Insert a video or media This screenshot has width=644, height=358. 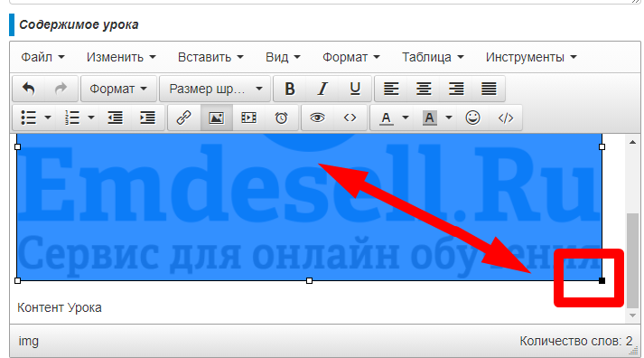(x=249, y=118)
